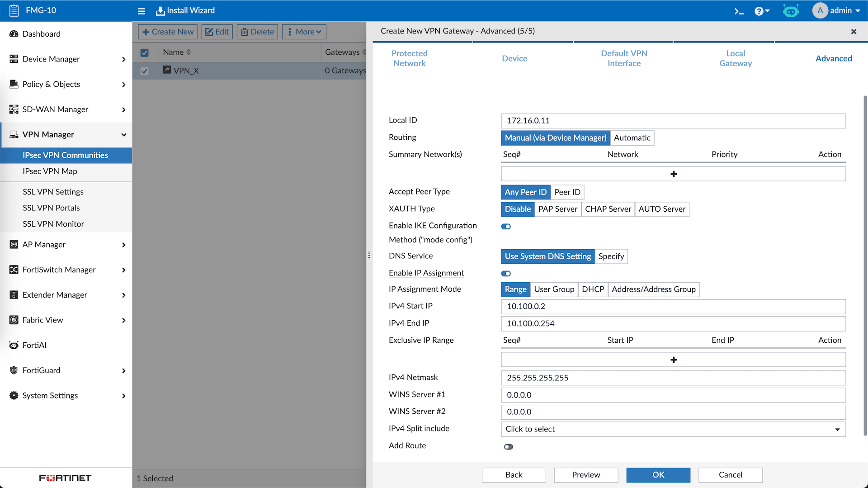Screen dimensions: 868x488
Task: Toggle the hamburger sidebar menu icon
Action: click(142, 11)
